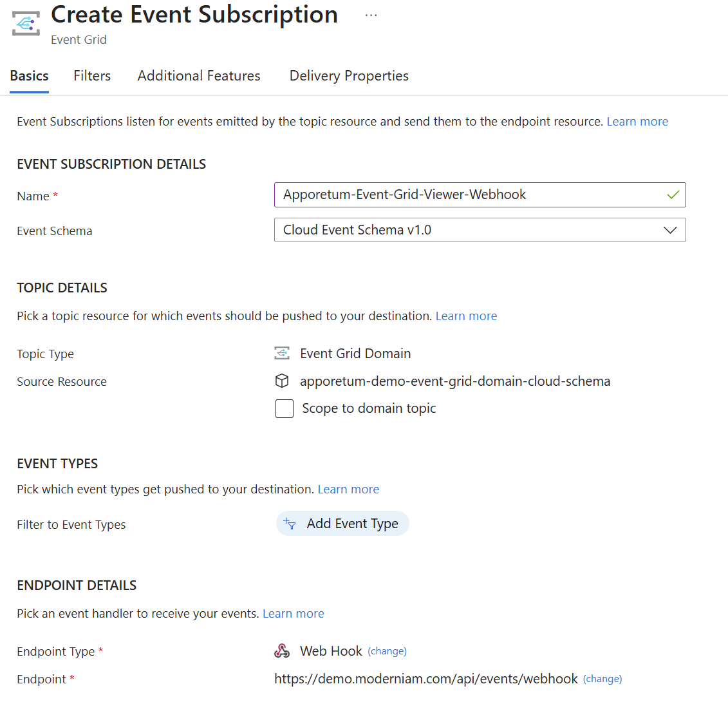The height and width of the screenshot is (713, 728).
Task: Click the green validation checkmark in Name
Action: [x=673, y=195]
